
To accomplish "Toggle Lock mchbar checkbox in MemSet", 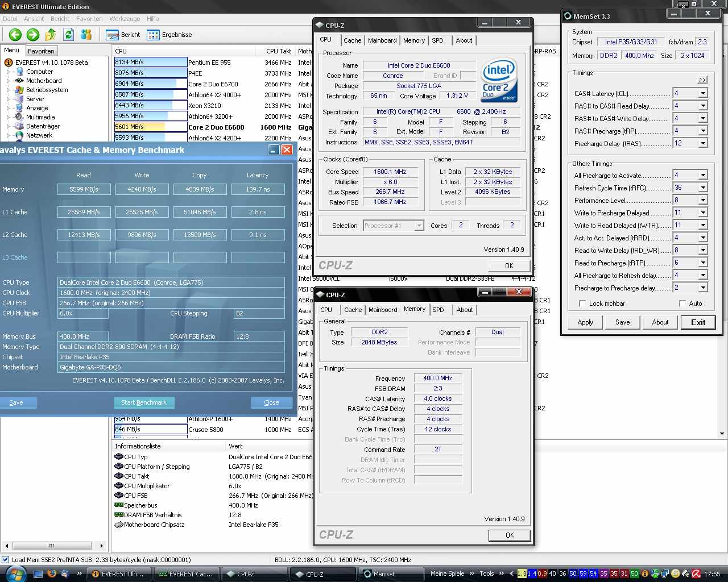I will pos(582,304).
